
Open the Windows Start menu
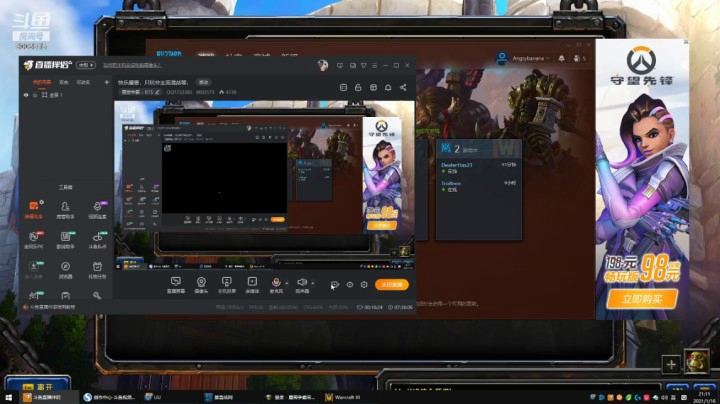(9, 397)
